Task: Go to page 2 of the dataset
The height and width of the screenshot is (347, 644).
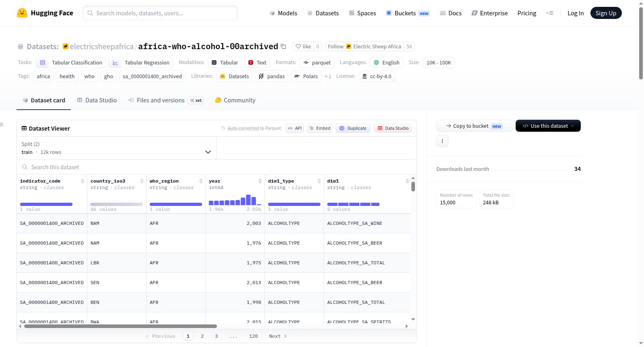Action: click(x=202, y=336)
